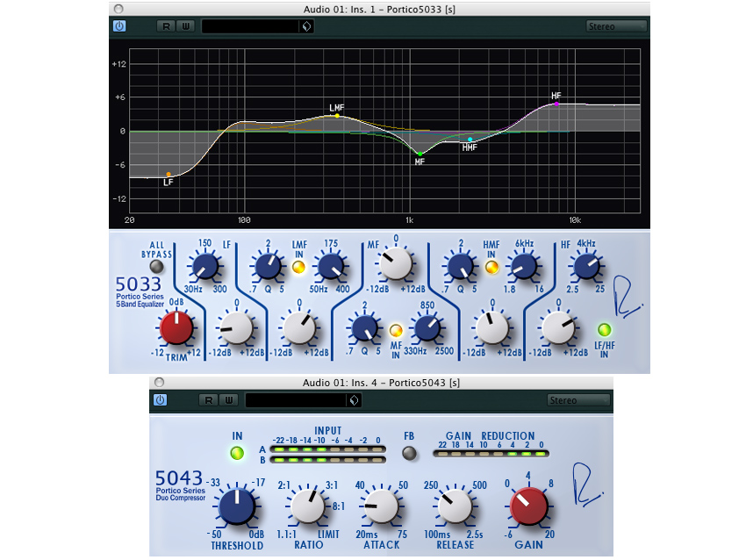This screenshot has width=746, height=560.
Task: Click the INPUT meter channel B
Action: tap(328, 460)
